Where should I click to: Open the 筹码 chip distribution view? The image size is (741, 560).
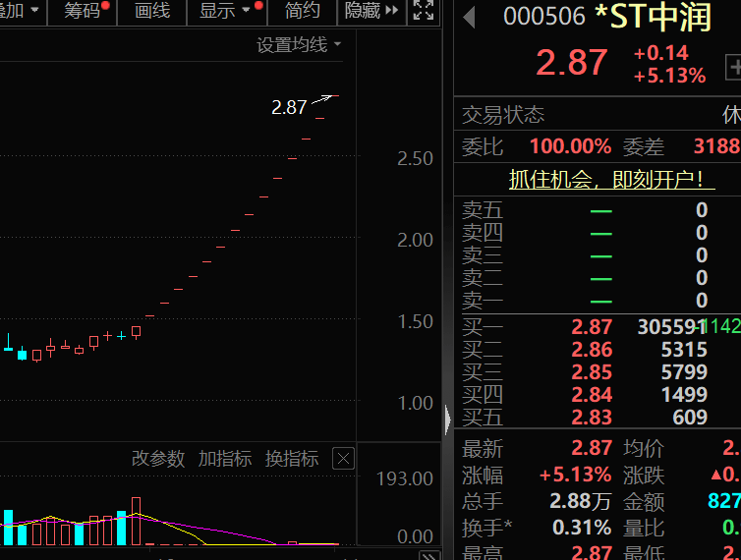tap(83, 12)
